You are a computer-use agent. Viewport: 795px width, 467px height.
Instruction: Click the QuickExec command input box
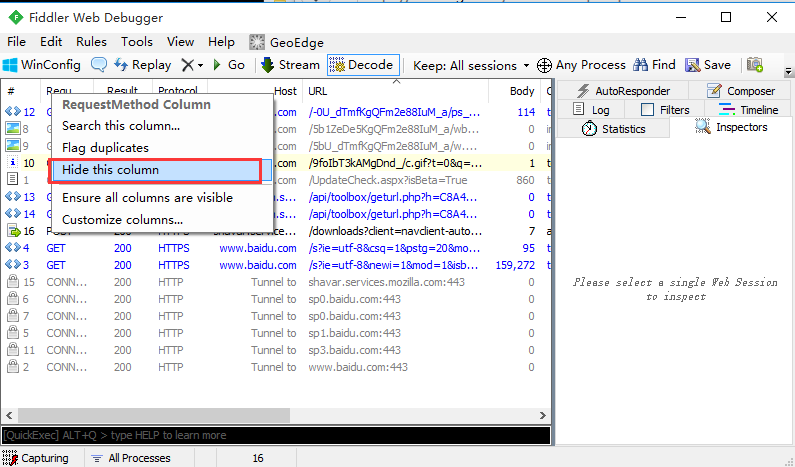click(276, 435)
